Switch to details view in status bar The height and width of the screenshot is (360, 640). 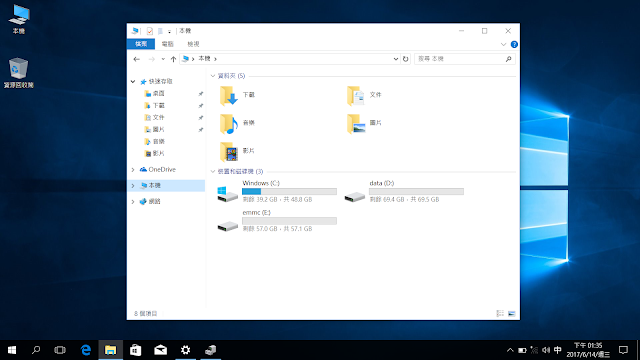point(500,313)
